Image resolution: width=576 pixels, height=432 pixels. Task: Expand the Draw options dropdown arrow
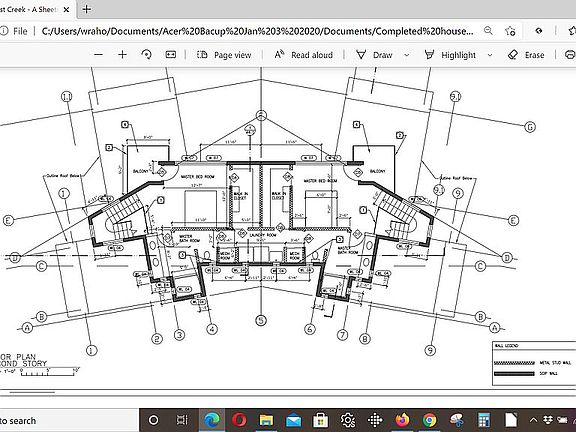(407, 55)
